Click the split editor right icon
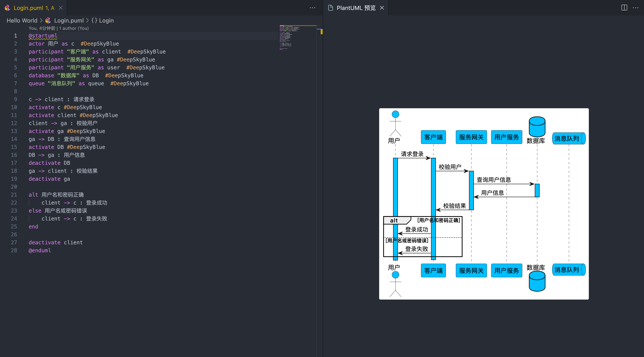644x357 pixels. click(624, 8)
